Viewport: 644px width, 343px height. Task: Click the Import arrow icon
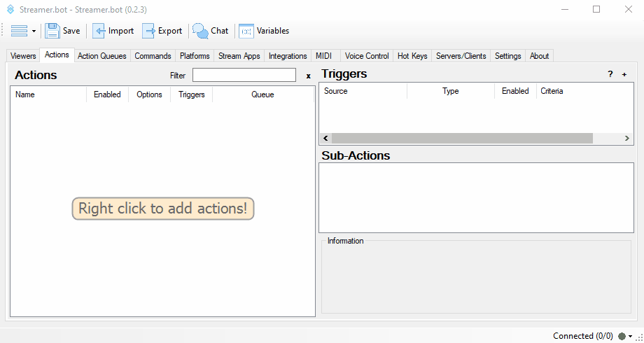click(x=99, y=31)
